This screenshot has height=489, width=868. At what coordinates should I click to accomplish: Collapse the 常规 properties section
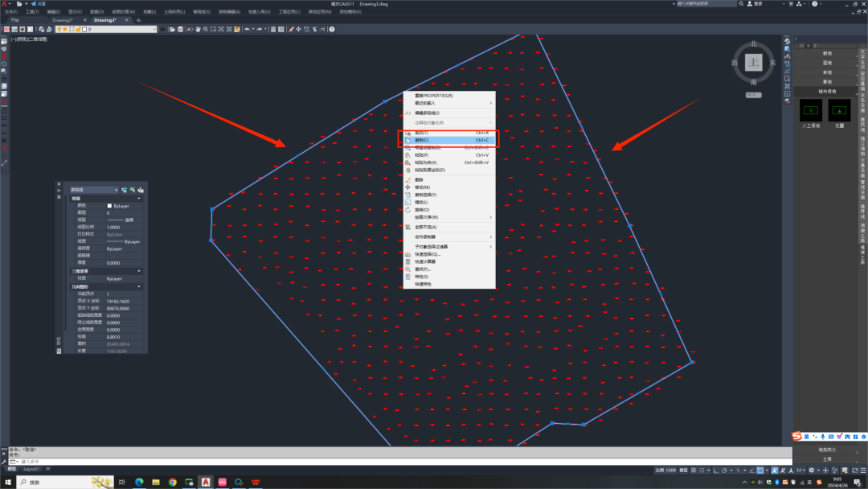click(139, 199)
